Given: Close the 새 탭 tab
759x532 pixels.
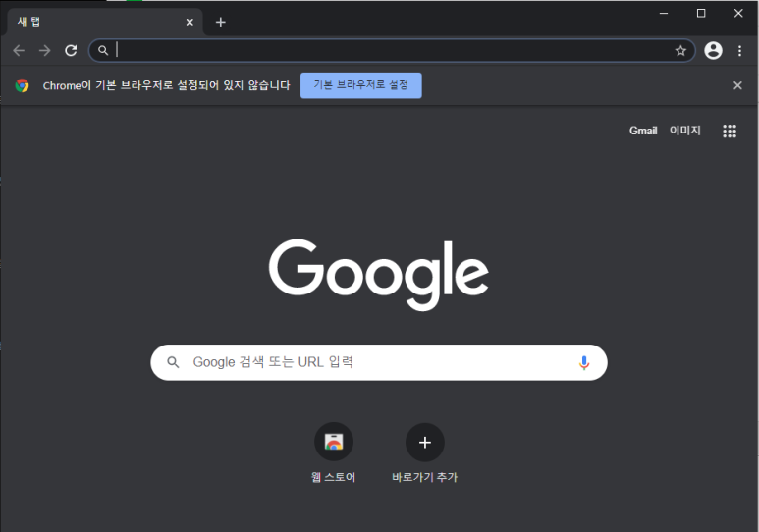Looking at the screenshot, I should click(190, 22).
